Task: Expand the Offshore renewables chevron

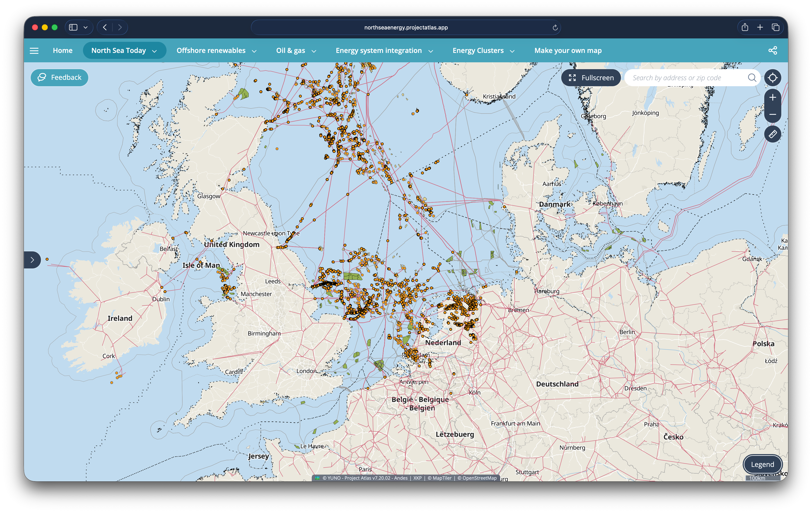Action: pos(254,51)
